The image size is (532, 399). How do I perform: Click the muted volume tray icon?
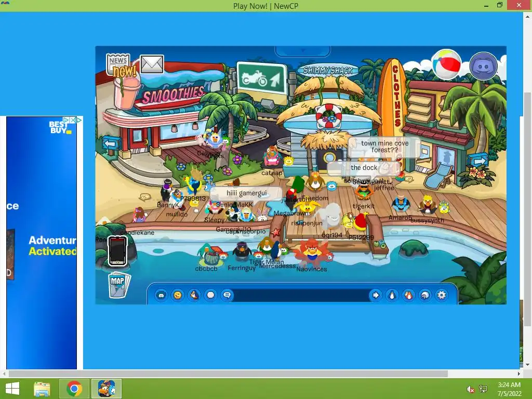click(x=470, y=389)
